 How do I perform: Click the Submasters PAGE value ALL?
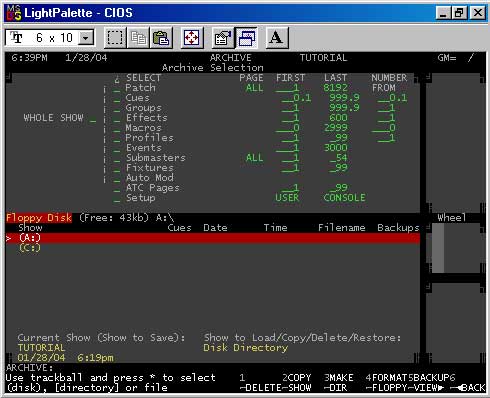click(x=254, y=158)
